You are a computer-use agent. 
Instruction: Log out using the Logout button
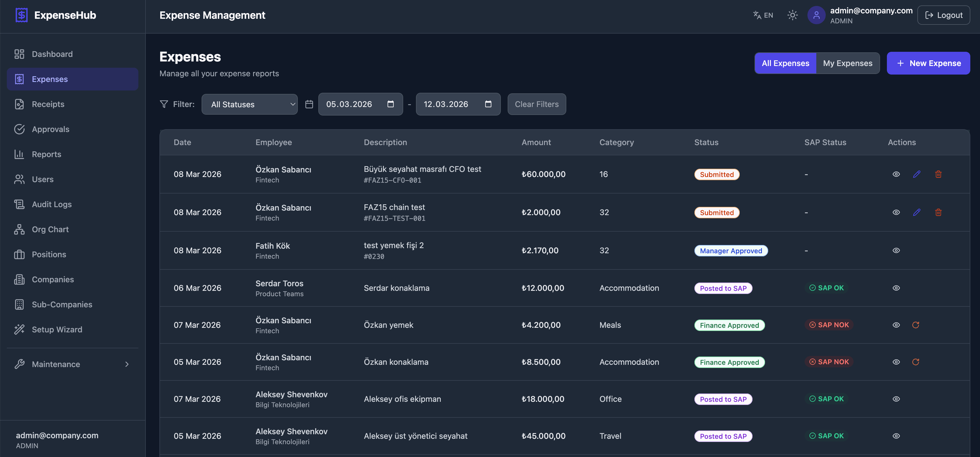[x=944, y=15]
